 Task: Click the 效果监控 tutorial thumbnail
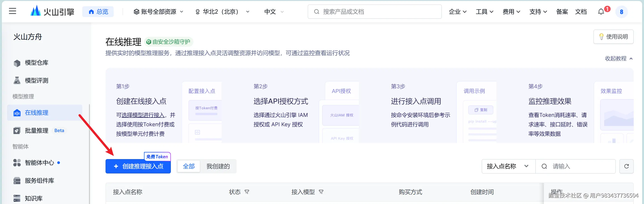pyautogui.click(x=614, y=112)
